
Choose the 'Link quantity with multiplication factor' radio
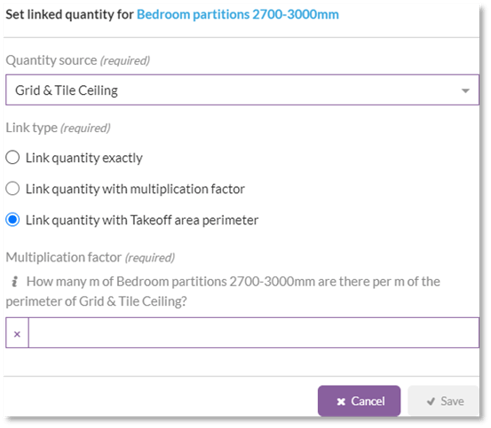point(13,189)
